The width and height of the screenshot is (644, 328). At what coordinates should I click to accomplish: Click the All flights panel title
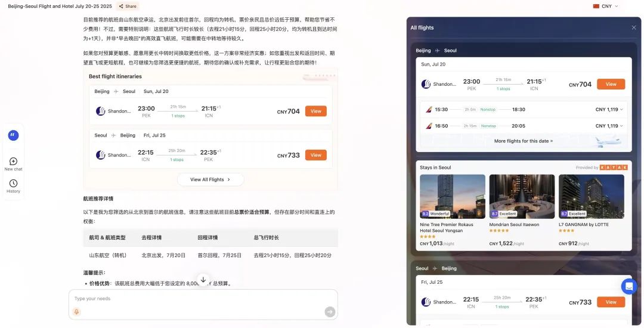point(422,27)
